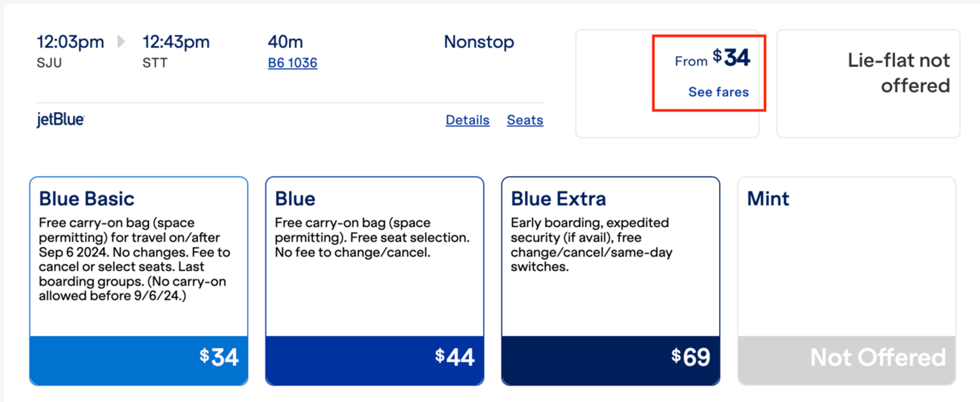Select the Blue $44 price bar
The width and height of the screenshot is (980, 402).
(375, 360)
